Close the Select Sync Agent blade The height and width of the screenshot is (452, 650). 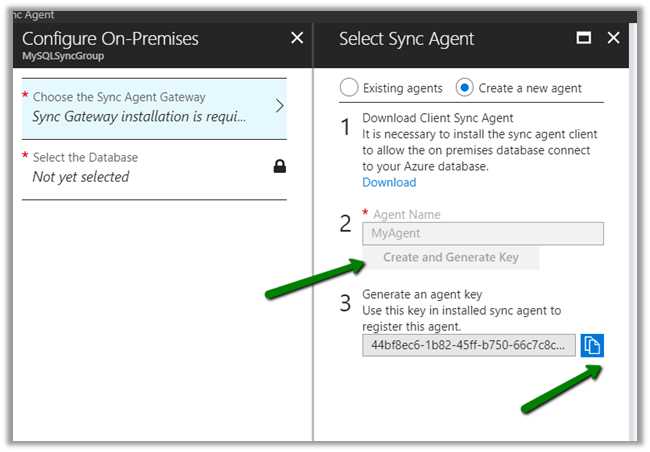pos(614,39)
